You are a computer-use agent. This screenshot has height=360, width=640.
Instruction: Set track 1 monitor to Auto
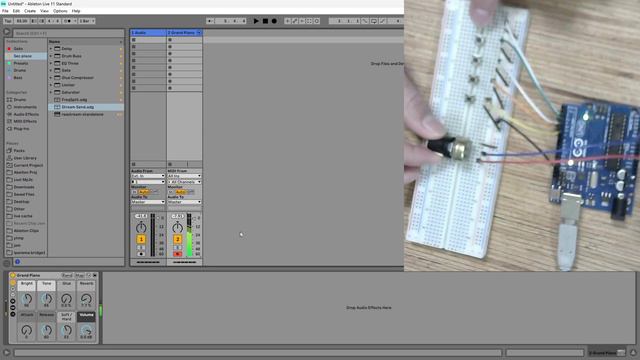[x=143, y=192]
